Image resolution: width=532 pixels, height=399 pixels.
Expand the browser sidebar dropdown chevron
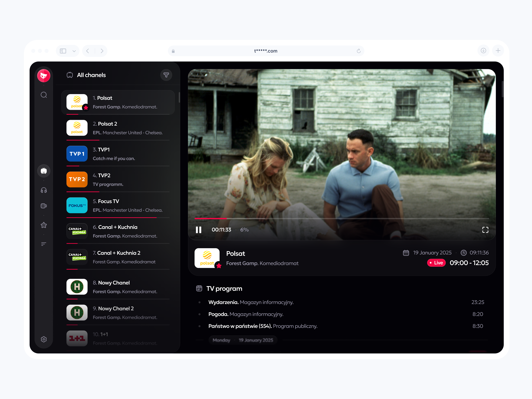[74, 51]
